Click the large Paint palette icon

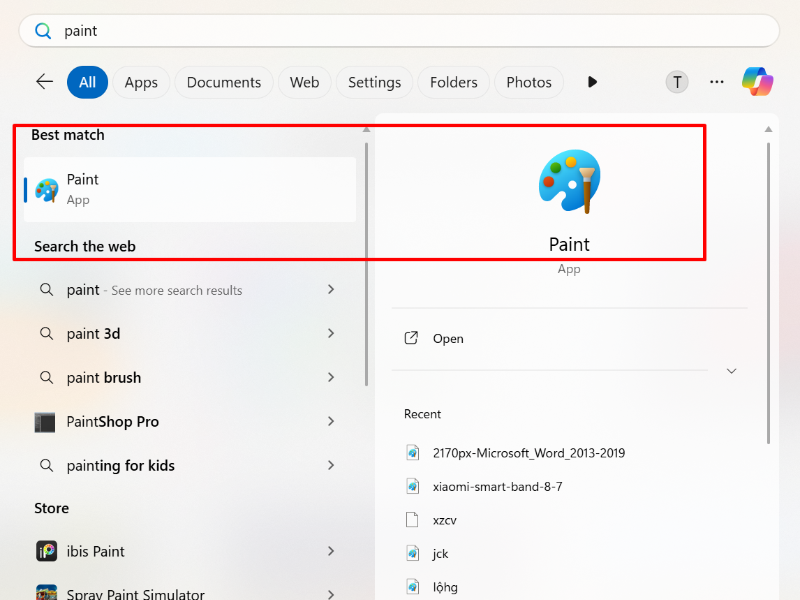tap(569, 181)
